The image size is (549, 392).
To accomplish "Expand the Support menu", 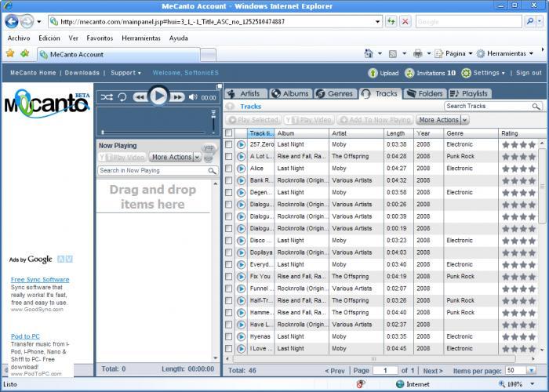I will click(x=125, y=73).
